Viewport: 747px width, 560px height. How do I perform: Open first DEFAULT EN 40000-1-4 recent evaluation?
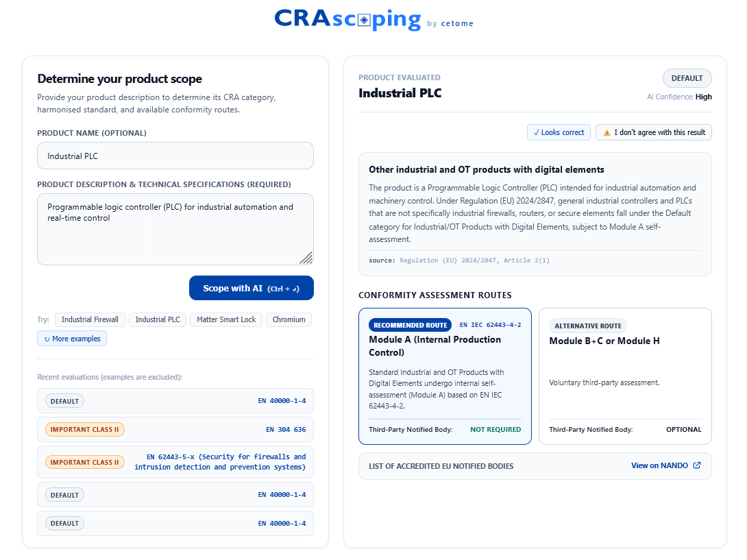175,401
